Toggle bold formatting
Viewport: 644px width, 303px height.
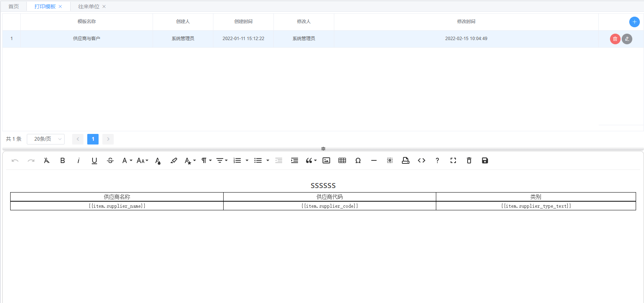[x=63, y=161]
